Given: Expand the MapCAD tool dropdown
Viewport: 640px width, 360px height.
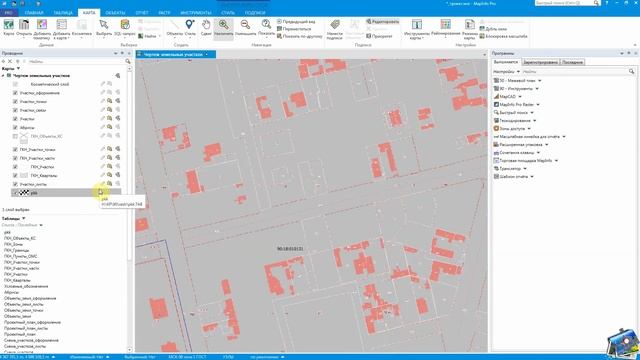Looking at the screenshot, I should point(520,97).
